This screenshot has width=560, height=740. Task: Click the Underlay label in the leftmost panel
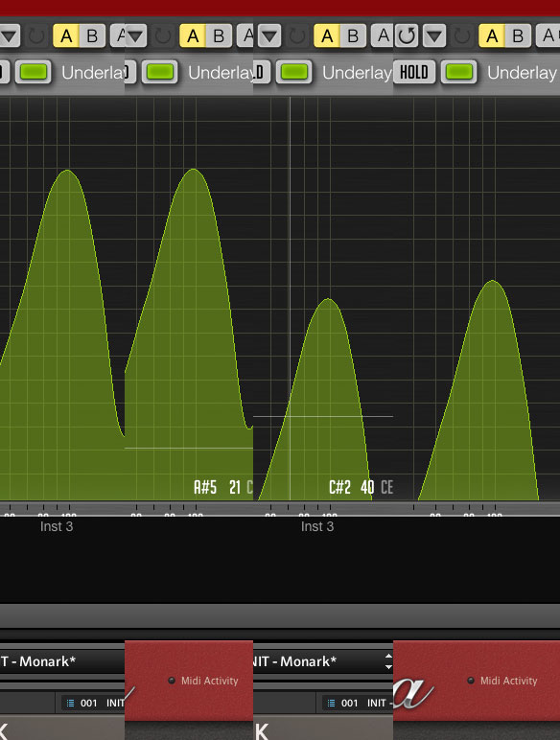[x=93, y=73]
